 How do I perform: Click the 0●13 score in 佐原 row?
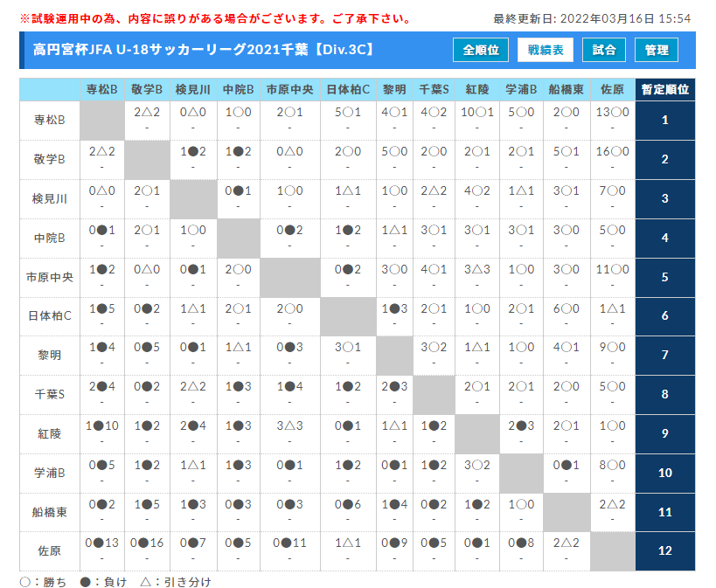(101, 543)
